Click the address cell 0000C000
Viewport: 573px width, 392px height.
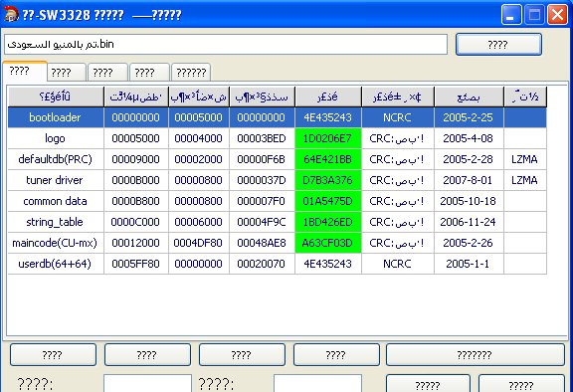coord(136,222)
